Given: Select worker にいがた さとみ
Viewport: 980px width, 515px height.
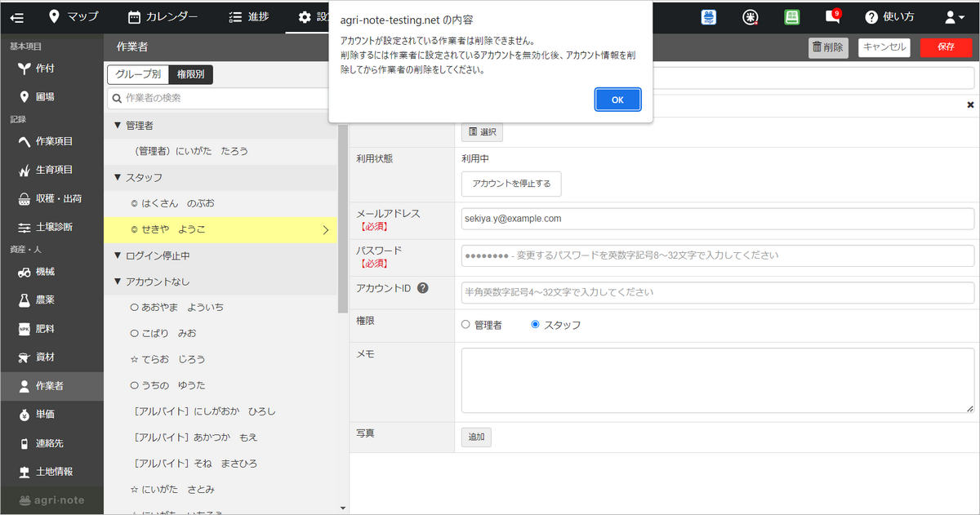Looking at the screenshot, I should coord(220,490).
